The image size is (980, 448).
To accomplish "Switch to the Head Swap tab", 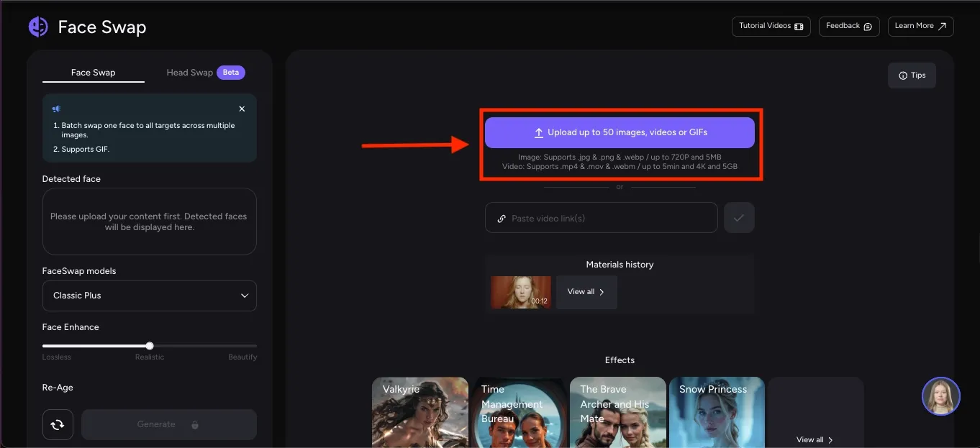I will [x=190, y=73].
